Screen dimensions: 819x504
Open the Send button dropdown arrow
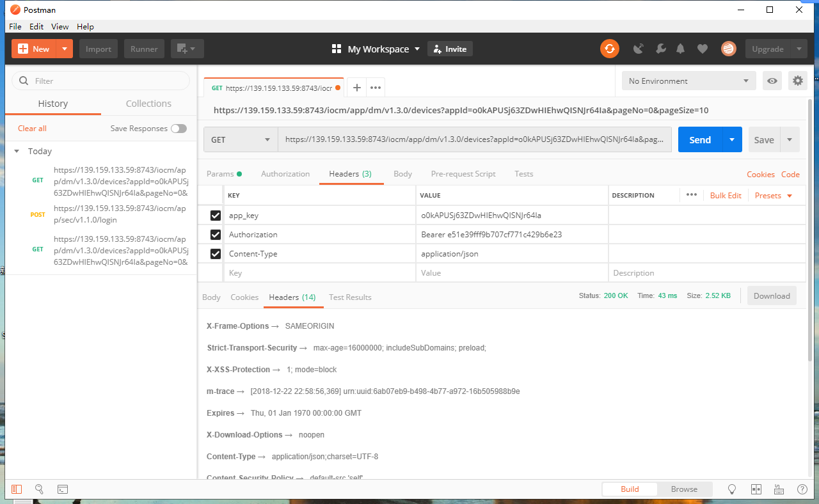pos(732,139)
